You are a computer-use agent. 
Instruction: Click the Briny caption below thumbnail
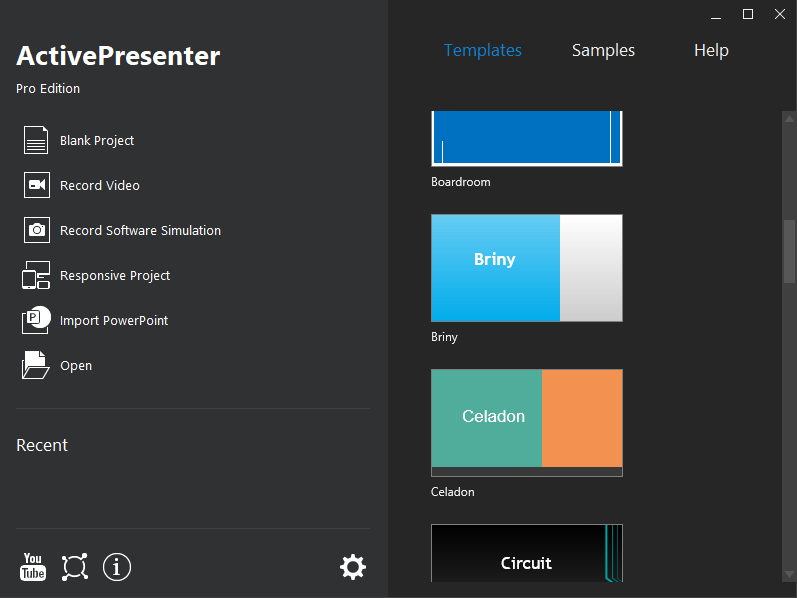444,337
